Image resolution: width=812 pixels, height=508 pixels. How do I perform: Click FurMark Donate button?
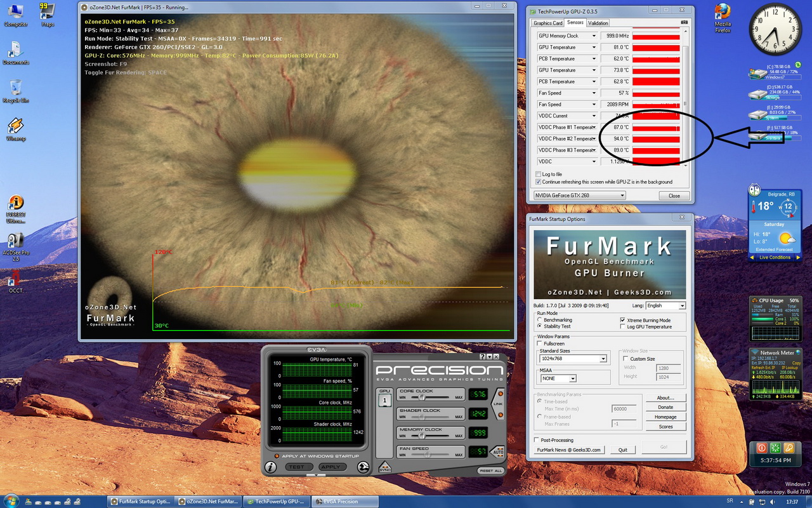[x=666, y=407]
